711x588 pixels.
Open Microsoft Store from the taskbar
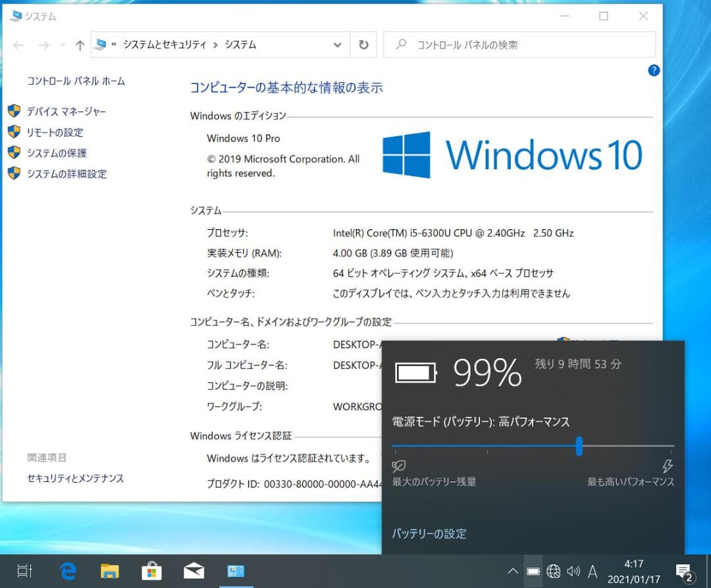pyautogui.click(x=151, y=571)
